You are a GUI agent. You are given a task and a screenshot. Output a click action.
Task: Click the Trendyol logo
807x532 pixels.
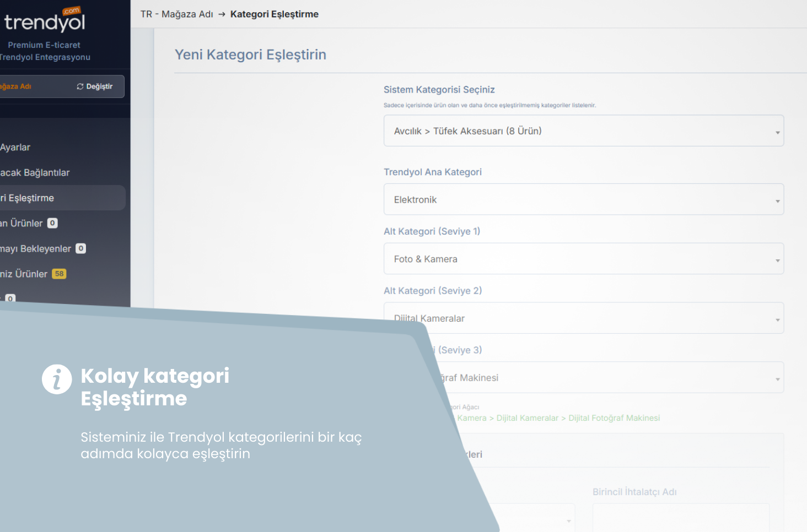point(44,21)
